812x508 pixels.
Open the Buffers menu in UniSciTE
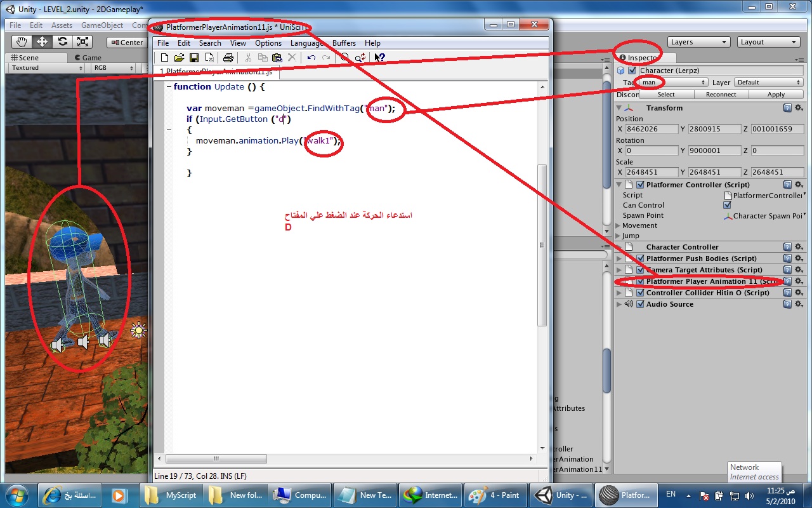click(344, 43)
